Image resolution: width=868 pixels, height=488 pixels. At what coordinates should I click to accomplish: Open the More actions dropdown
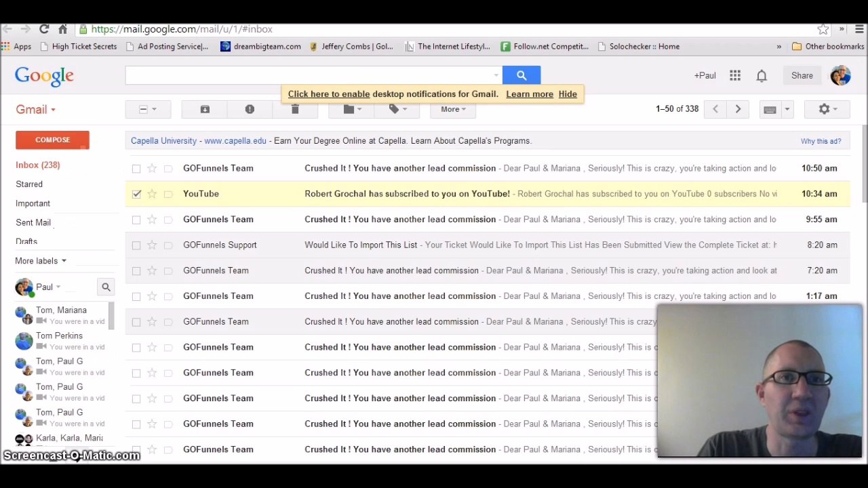tap(453, 109)
